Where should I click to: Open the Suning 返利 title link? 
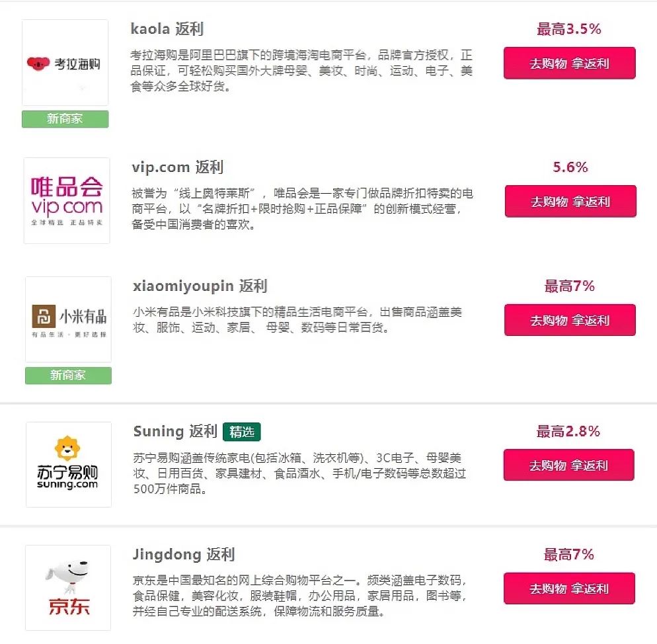[x=175, y=431]
